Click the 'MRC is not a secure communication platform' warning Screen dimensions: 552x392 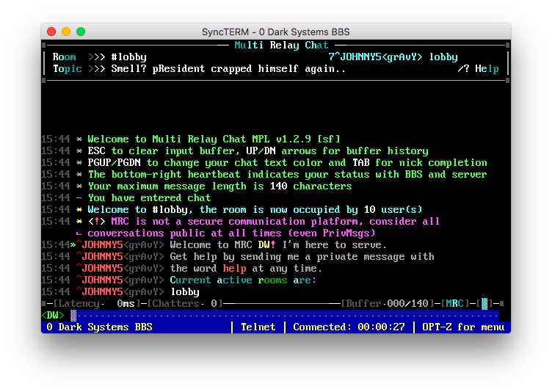[x=264, y=221]
